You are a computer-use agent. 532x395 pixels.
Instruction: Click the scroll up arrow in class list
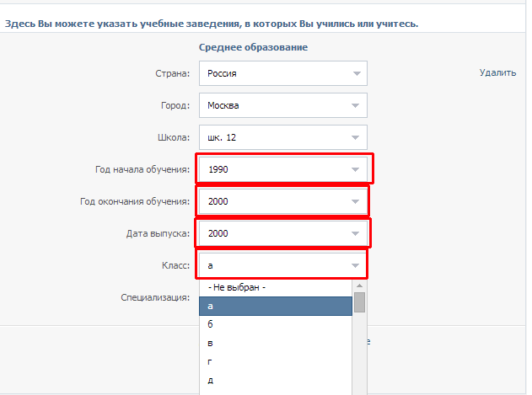(x=360, y=286)
